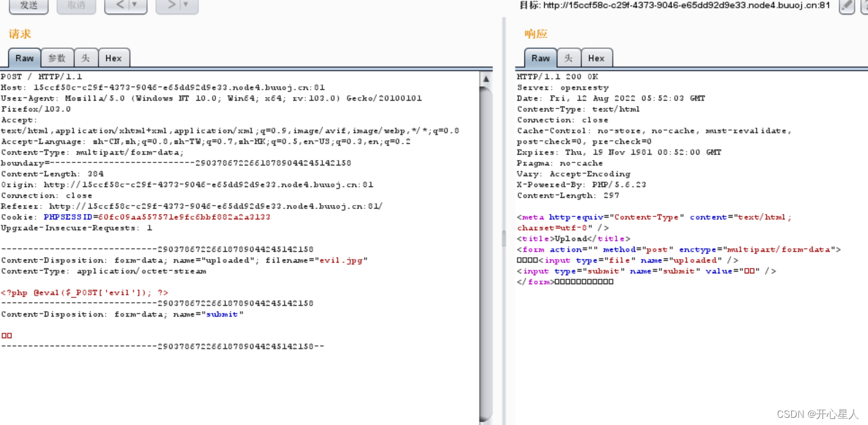Viewport: 868px width, 425px height.
Task: Click 'Content-Type: text/html' response header
Action: click(578, 109)
